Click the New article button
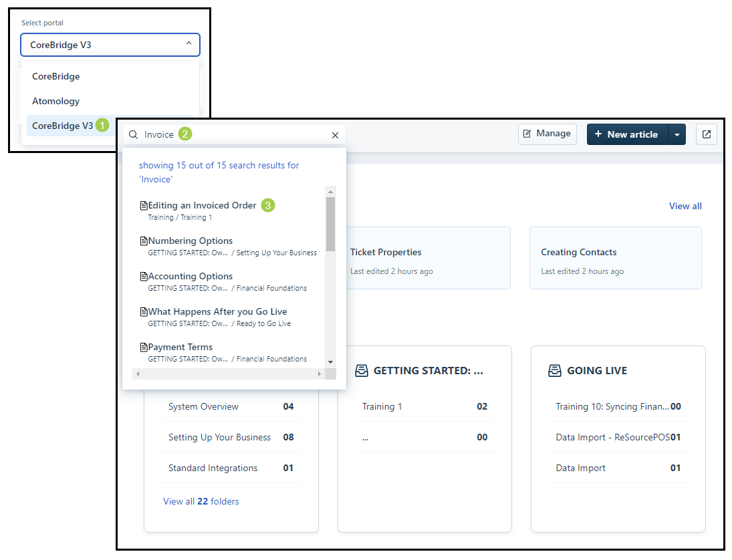Screen dimensions: 732x560 (628, 134)
